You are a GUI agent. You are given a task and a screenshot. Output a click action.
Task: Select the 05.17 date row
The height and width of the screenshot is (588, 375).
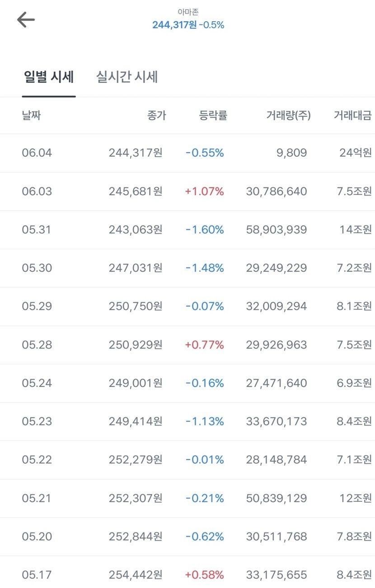[37, 575]
